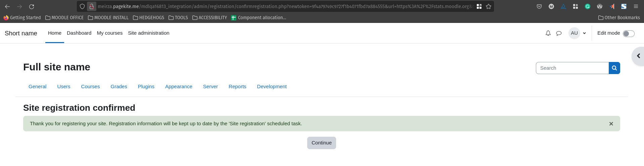Reload the page in the browser toolbar
Image resolution: width=644 pixels, height=166 pixels.
tap(32, 6)
